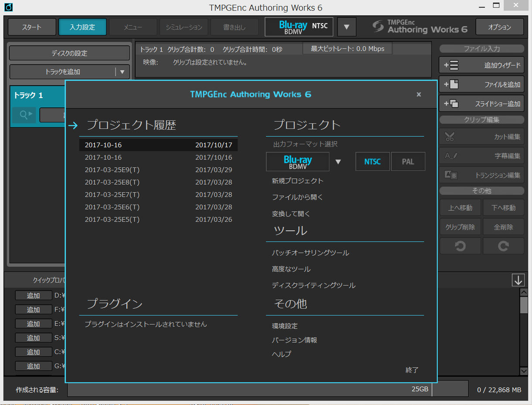Select PAL output format
Screen dimensions: 532x405
(x=408, y=162)
